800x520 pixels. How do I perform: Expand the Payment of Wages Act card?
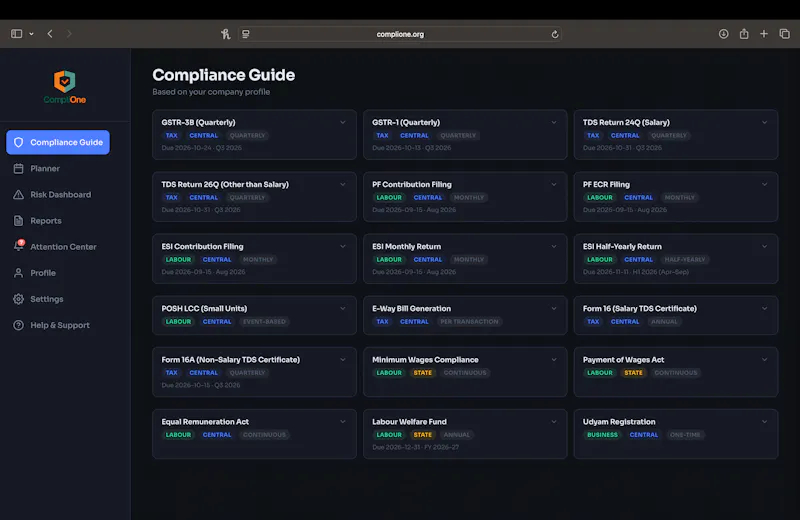(764, 360)
